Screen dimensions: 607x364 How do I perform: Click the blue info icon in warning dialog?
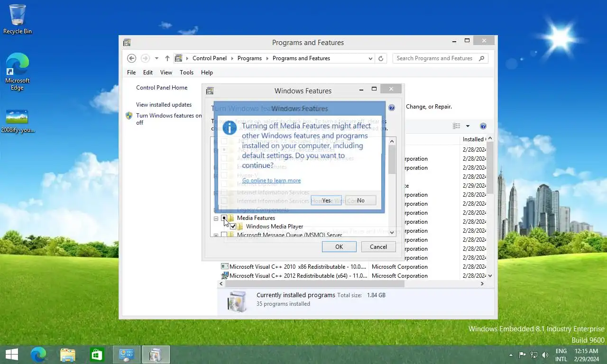coord(230,127)
